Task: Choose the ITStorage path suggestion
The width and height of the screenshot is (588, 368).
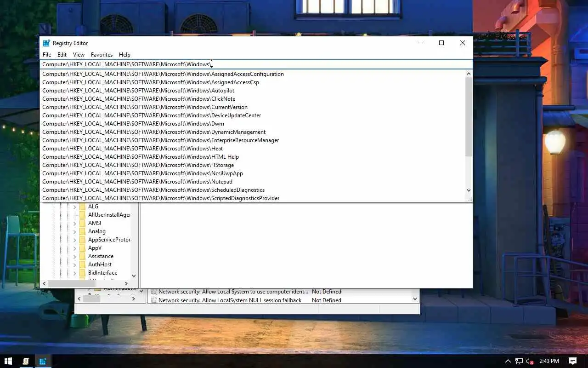Action: click(x=253, y=165)
